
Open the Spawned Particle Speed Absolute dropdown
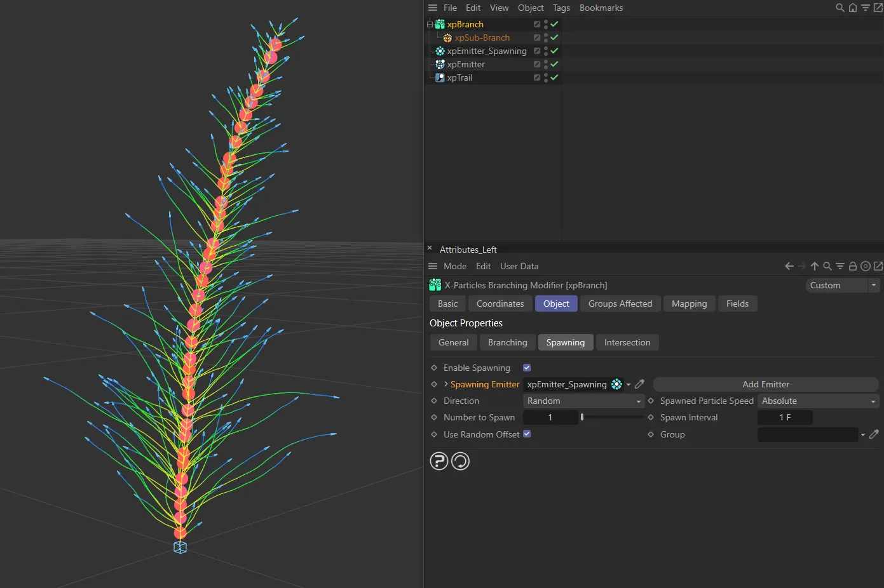pos(818,401)
